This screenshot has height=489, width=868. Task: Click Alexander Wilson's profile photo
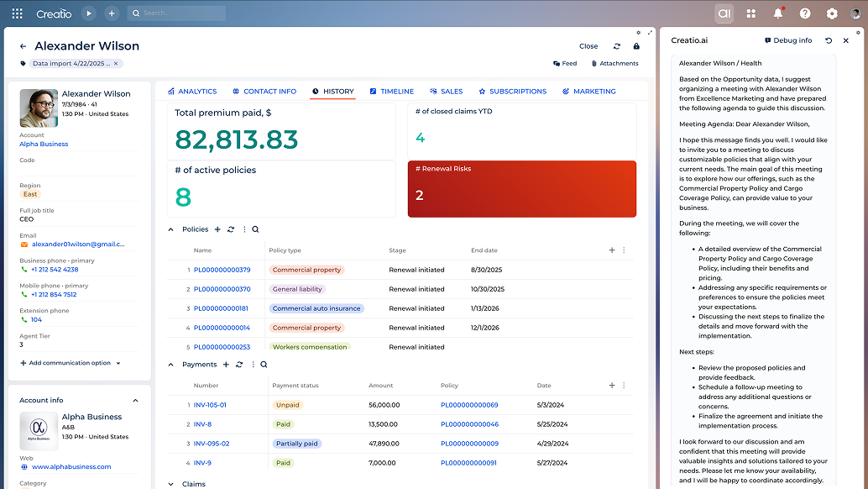(39, 108)
